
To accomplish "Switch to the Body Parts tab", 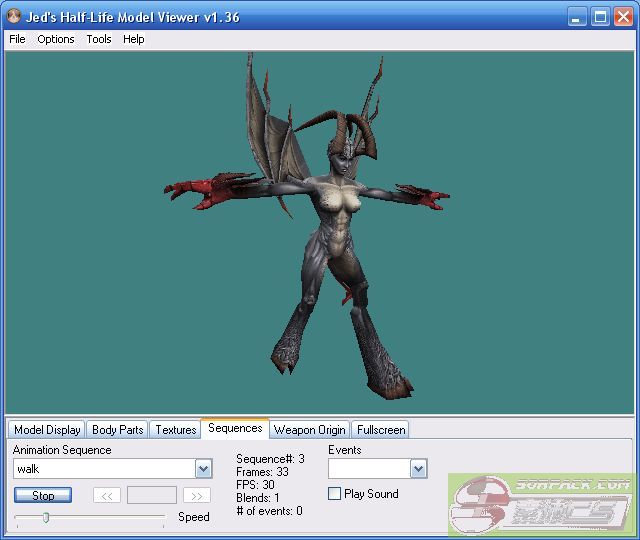I will 118,430.
